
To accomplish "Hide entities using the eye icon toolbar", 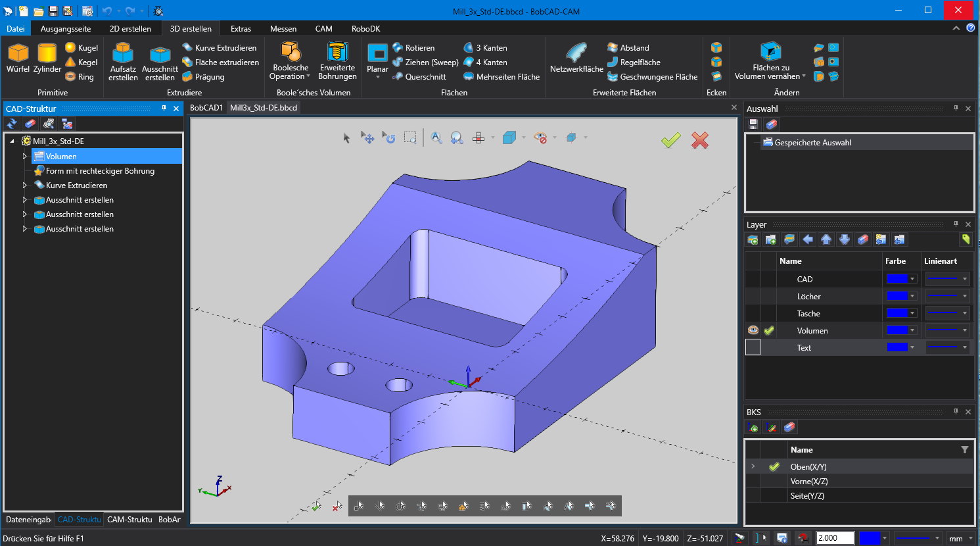I will coord(540,137).
